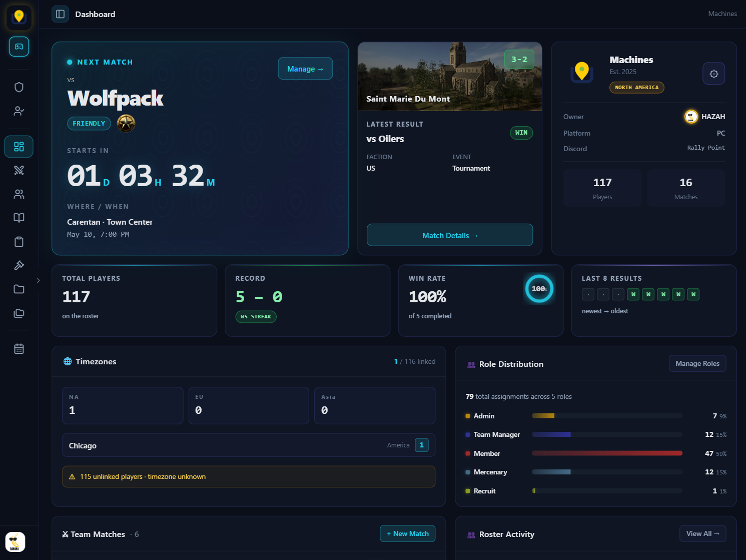The height and width of the screenshot is (560, 746).
Task: Click the Timezones globe icon
Action: pyautogui.click(x=68, y=361)
